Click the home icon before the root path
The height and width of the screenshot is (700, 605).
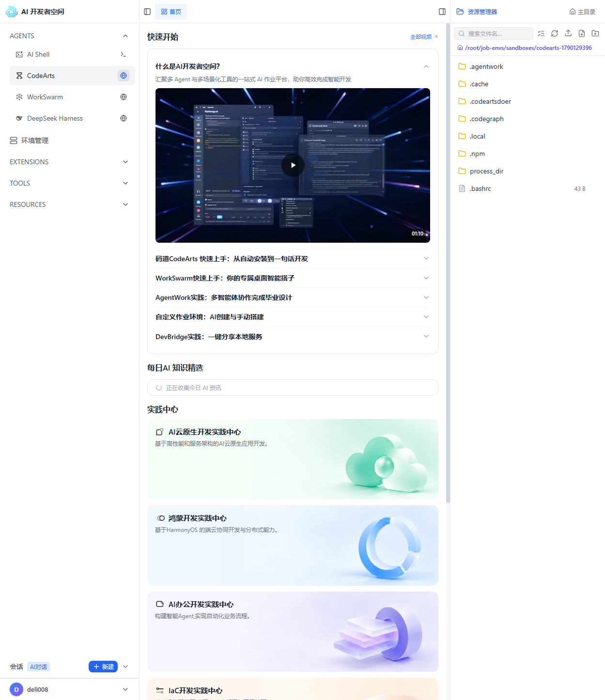coord(460,48)
